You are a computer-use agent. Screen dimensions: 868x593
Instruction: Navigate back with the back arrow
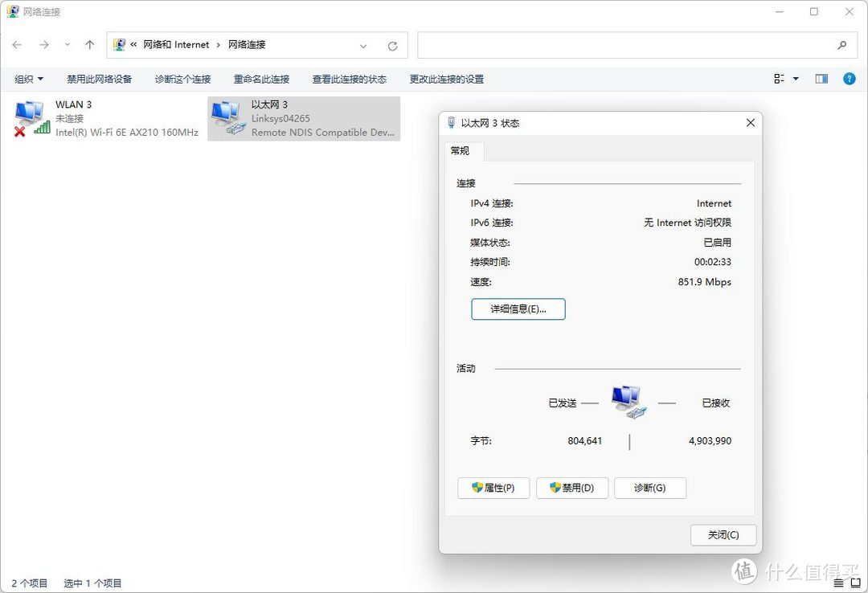tap(16, 45)
